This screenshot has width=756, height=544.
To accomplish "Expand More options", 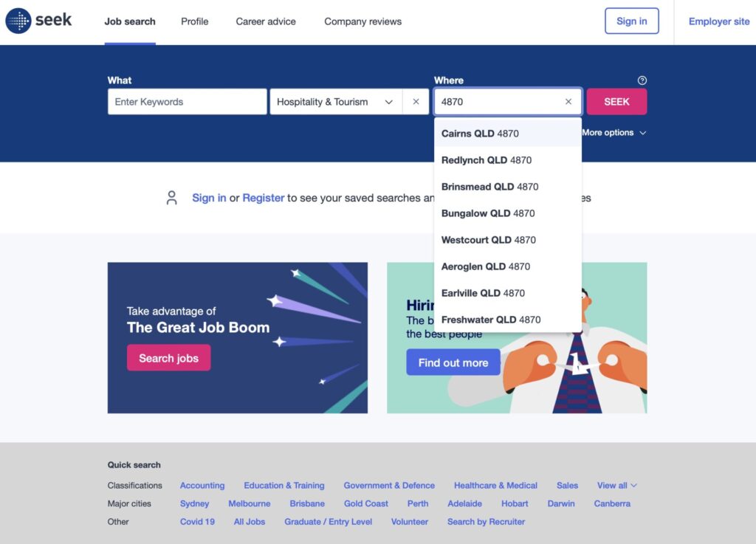I will (614, 133).
